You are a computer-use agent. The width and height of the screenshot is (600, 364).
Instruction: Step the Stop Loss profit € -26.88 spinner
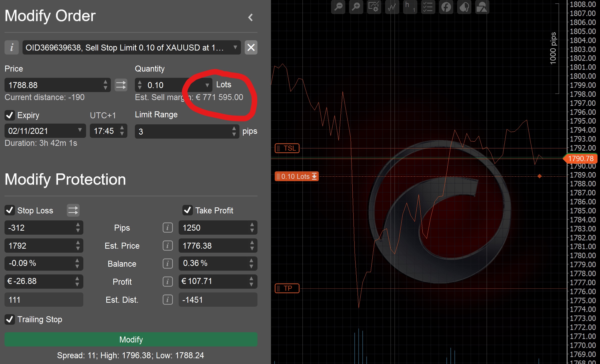[x=77, y=281]
